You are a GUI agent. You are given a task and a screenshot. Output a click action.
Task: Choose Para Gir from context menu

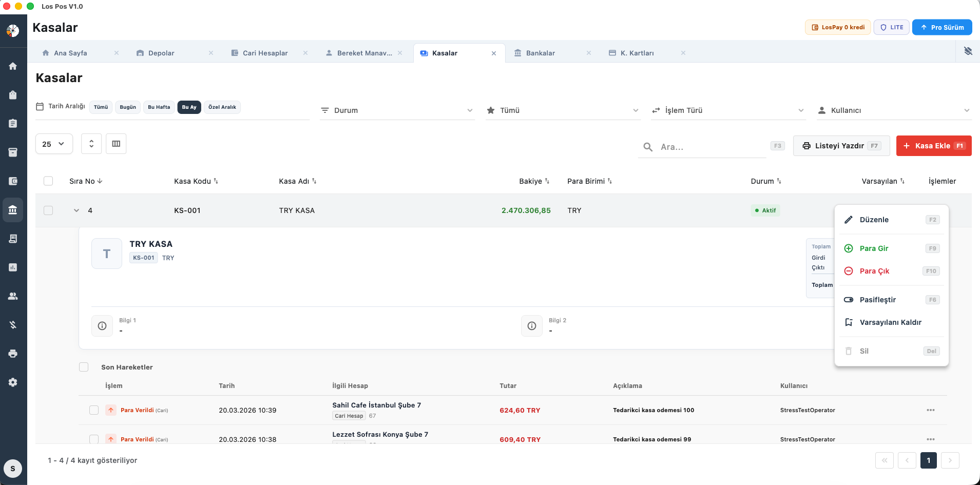tap(874, 248)
